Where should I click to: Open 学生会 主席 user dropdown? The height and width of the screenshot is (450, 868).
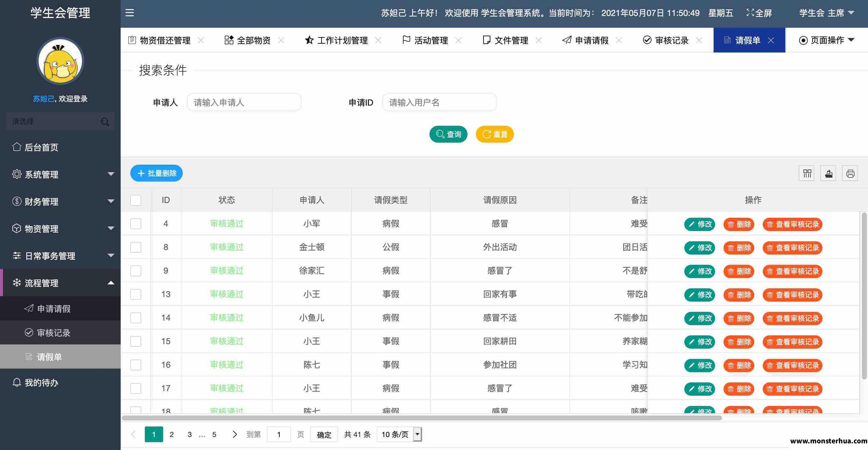pos(827,13)
